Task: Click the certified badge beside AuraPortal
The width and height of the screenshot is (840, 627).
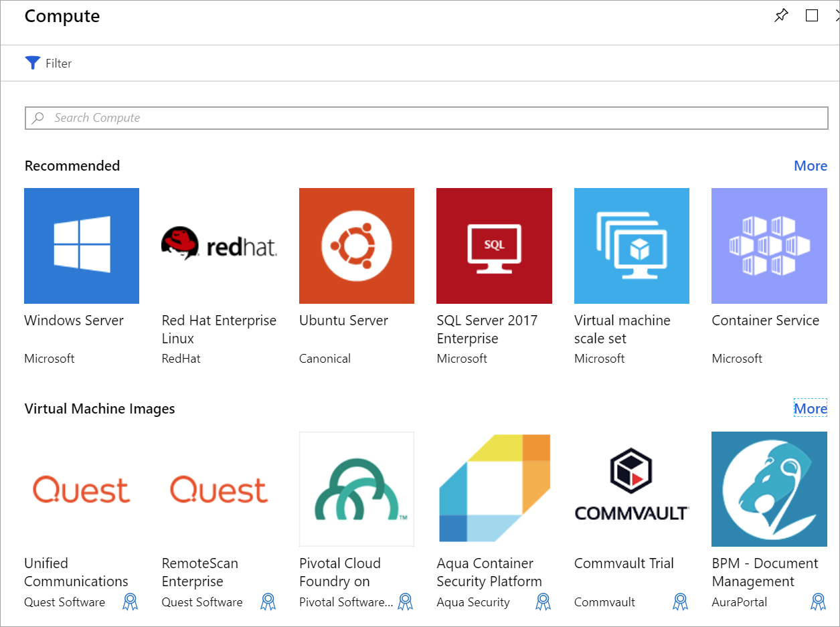Action: click(818, 602)
